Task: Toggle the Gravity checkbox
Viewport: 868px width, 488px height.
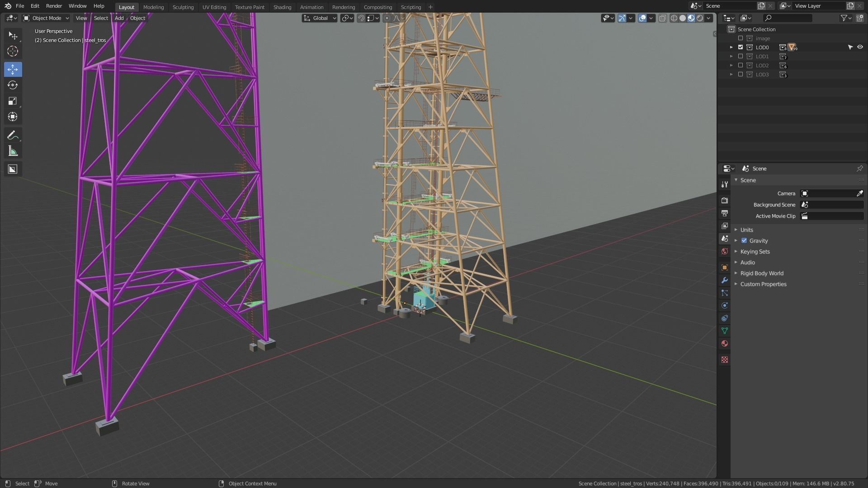Action: pos(744,241)
